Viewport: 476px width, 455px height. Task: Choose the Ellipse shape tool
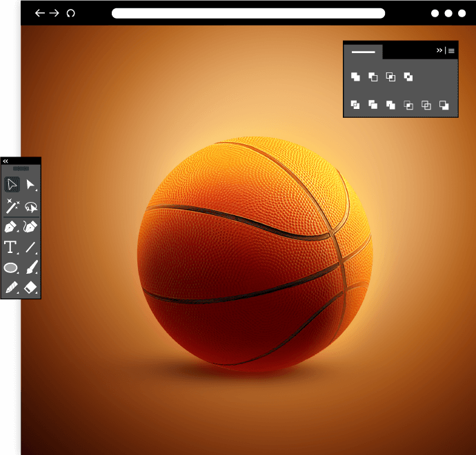click(x=11, y=267)
